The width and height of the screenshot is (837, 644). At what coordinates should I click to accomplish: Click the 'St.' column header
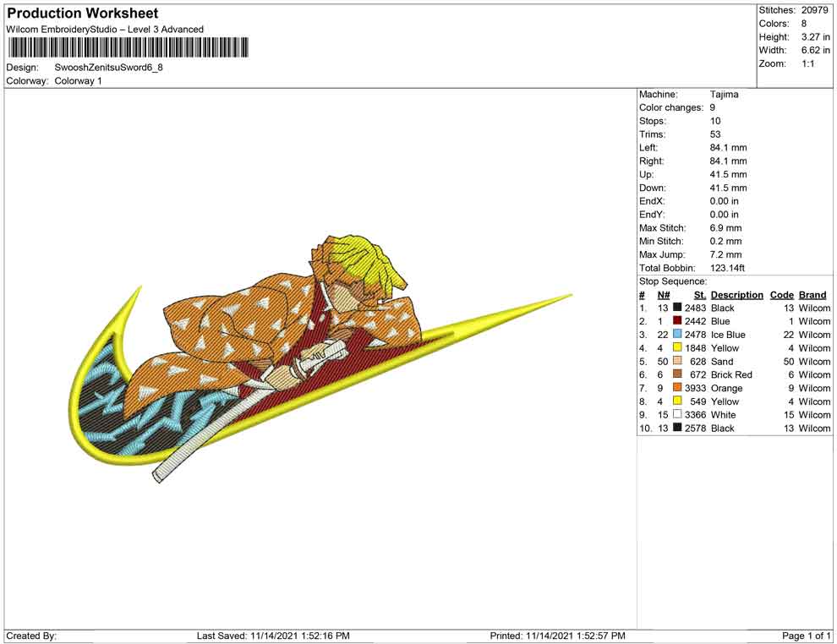pyautogui.click(x=700, y=295)
